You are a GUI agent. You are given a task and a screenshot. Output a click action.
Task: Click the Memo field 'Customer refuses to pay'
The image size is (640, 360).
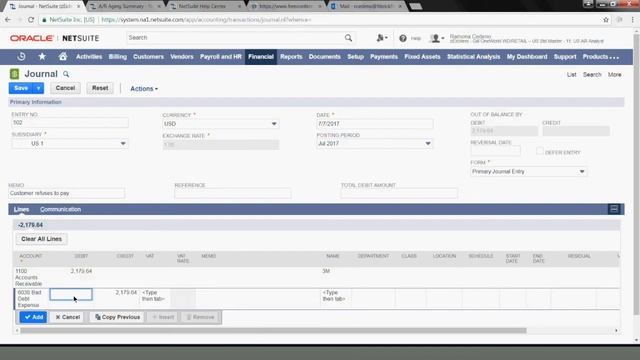pos(67,193)
